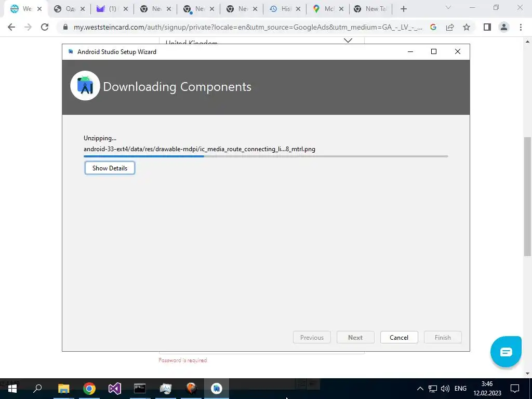
Task: Close the History tab
Action: click(298, 9)
